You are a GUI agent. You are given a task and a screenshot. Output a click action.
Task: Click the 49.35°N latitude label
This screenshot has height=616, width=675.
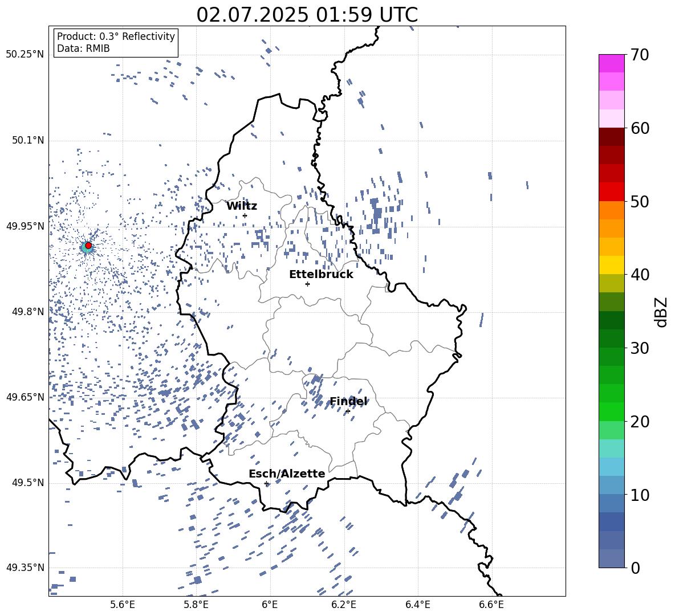[x=25, y=568]
